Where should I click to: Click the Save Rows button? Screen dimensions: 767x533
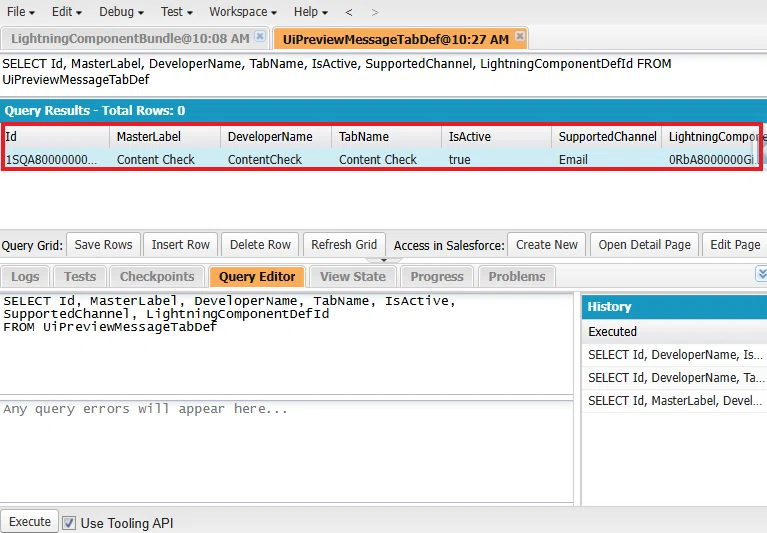click(103, 244)
